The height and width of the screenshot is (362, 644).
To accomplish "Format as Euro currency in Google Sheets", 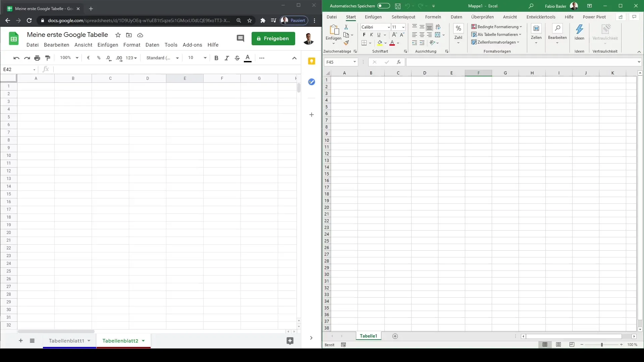I will pyautogui.click(x=88, y=58).
